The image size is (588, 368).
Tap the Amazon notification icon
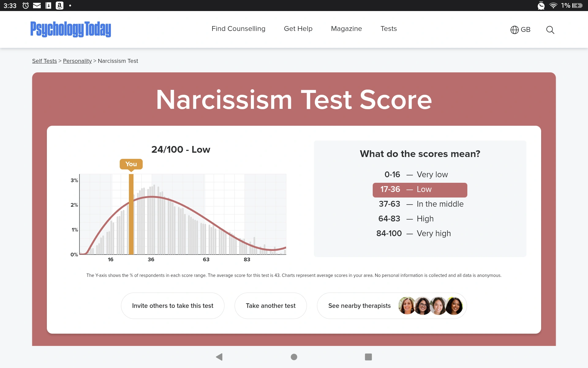coord(59,6)
